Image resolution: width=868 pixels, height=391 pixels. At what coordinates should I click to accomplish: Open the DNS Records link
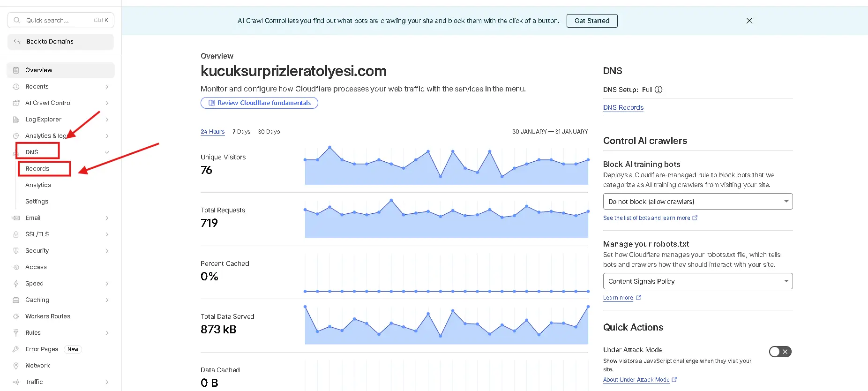click(623, 107)
